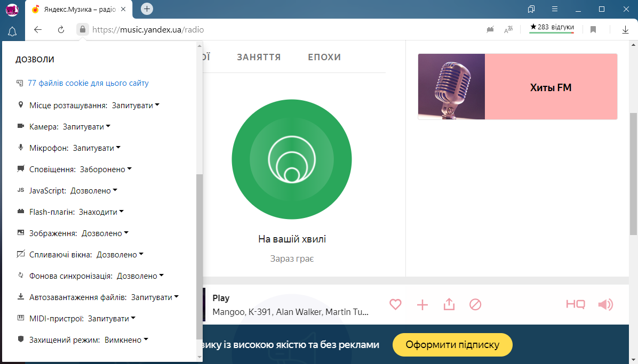Viewport: 638px width, 364px height.
Task: Toggle HQ high quality audio
Action: click(x=576, y=304)
